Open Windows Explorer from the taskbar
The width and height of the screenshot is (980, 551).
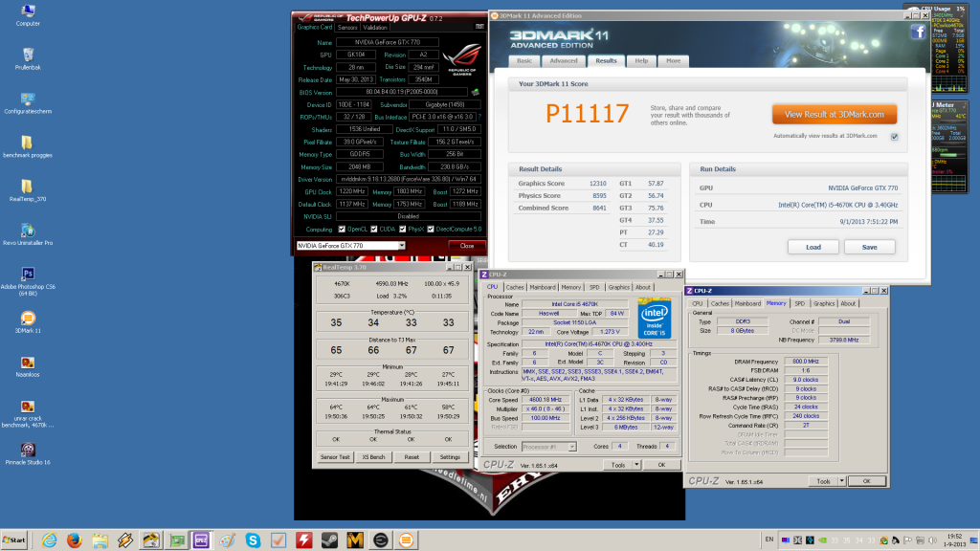100,540
